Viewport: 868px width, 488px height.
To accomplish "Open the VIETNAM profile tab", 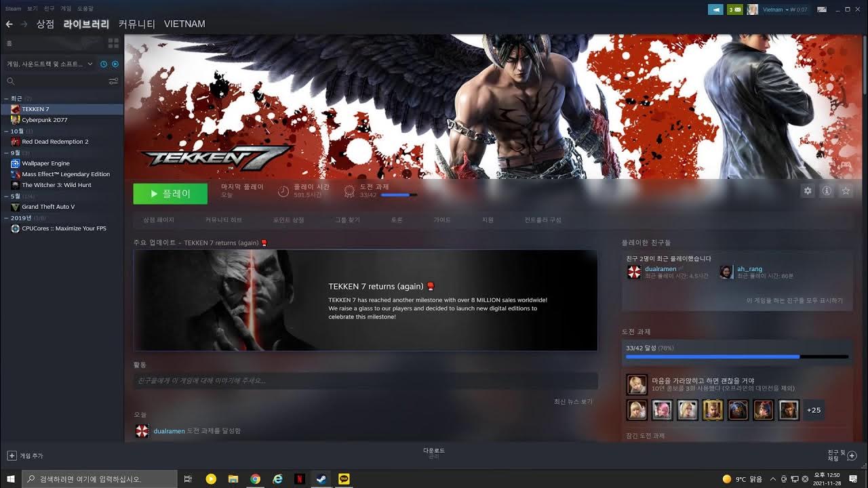I will pyautogui.click(x=184, y=24).
